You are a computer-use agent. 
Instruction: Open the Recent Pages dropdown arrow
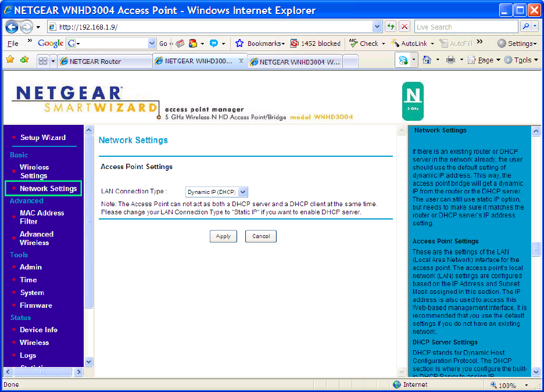(38, 27)
